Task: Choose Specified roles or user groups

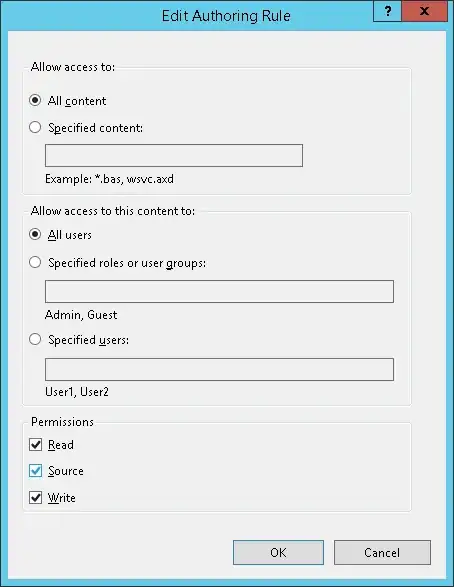Action: coord(35,262)
